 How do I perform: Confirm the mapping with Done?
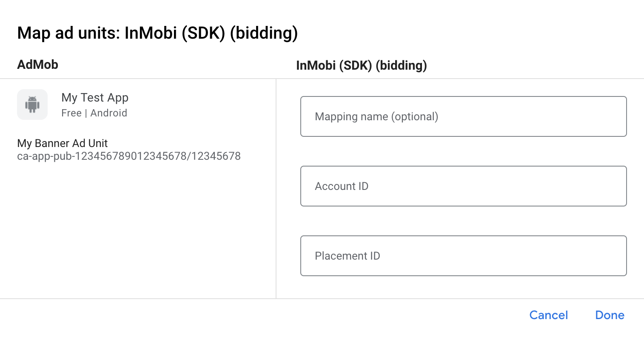click(x=610, y=315)
